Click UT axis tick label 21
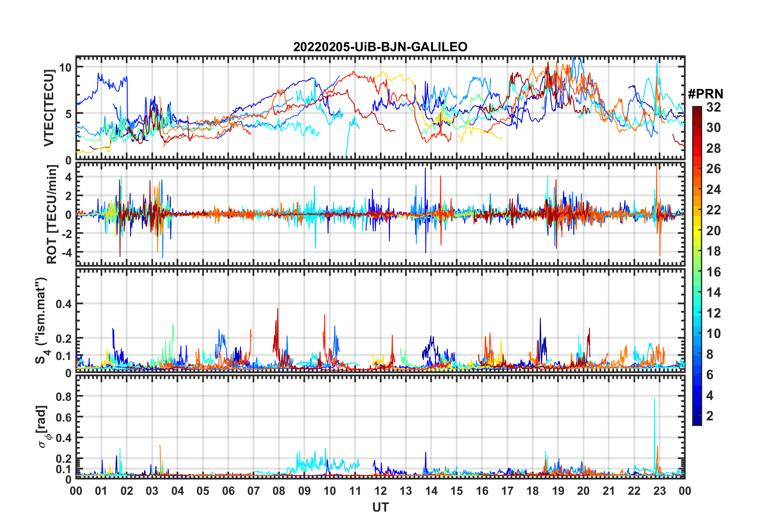Image resolution: width=761 pixels, height=532 pixels. point(609,491)
